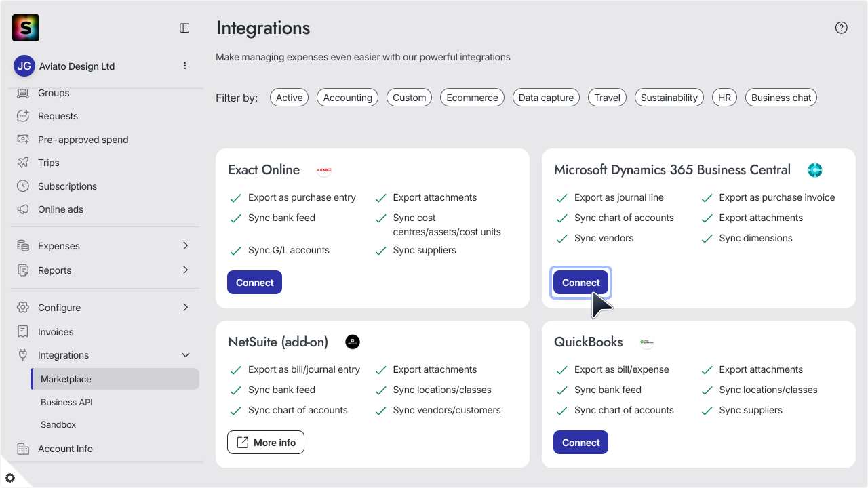Connect the Exact Online integration
The image size is (868, 488).
click(x=254, y=283)
